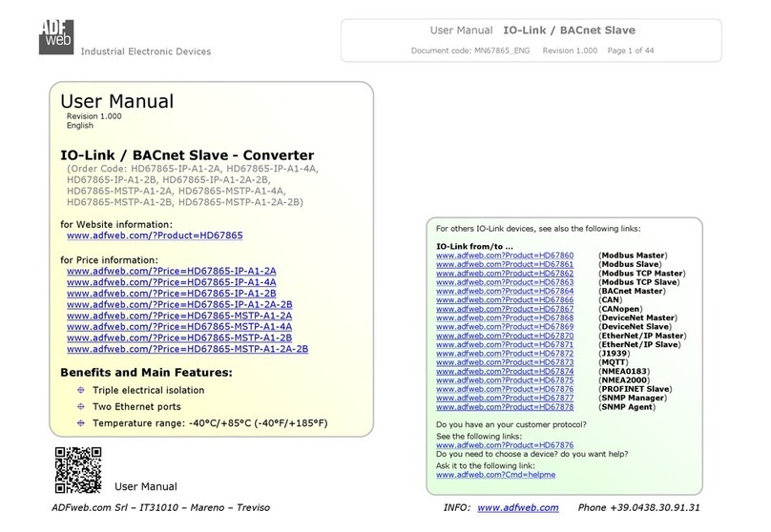The width and height of the screenshot is (771, 532).
Task: Open the Cmd=helpme link
Action: click(x=495, y=475)
